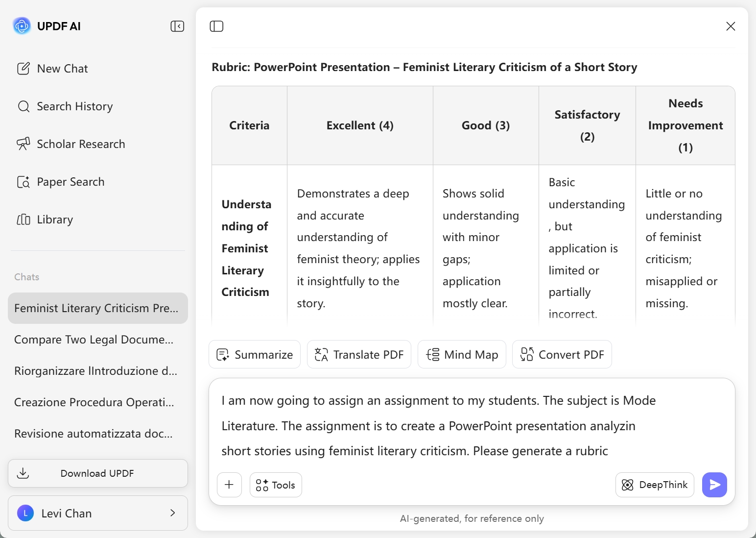Collapse the left sidebar

(x=177, y=26)
